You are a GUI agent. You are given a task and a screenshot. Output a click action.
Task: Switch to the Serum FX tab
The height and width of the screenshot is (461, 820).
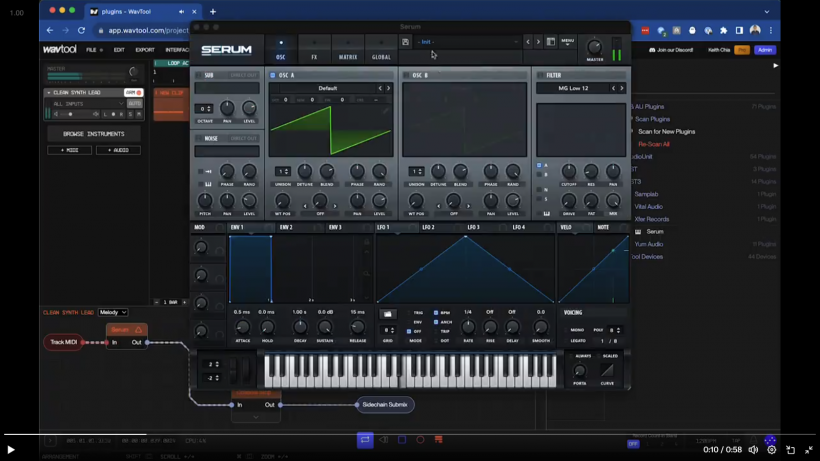(x=314, y=49)
